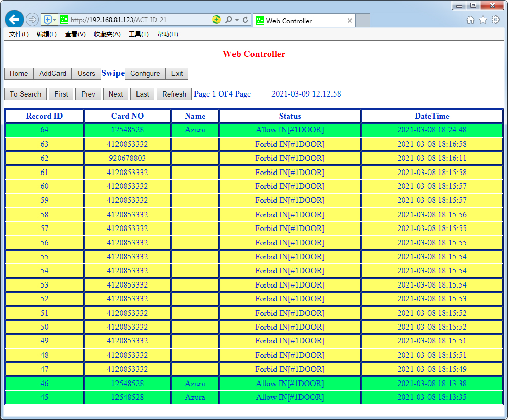Reload page with address bar refresh icon
This screenshot has height=420, width=508.
pyautogui.click(x=245, y=20)
